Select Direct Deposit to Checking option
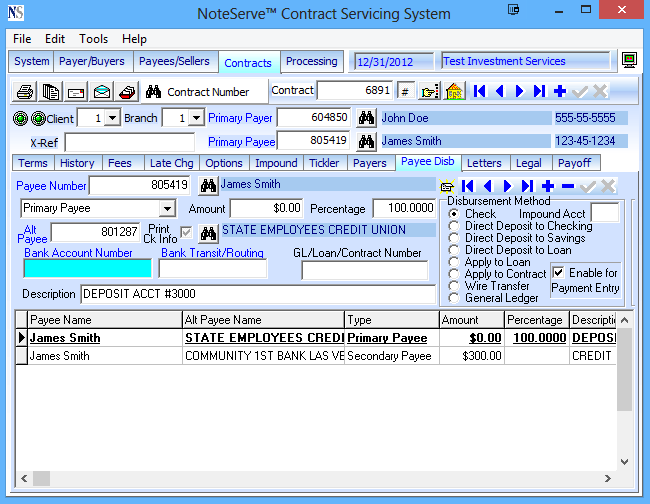The image size is (650, 504). pyautogui.click(x=454, y=226)
